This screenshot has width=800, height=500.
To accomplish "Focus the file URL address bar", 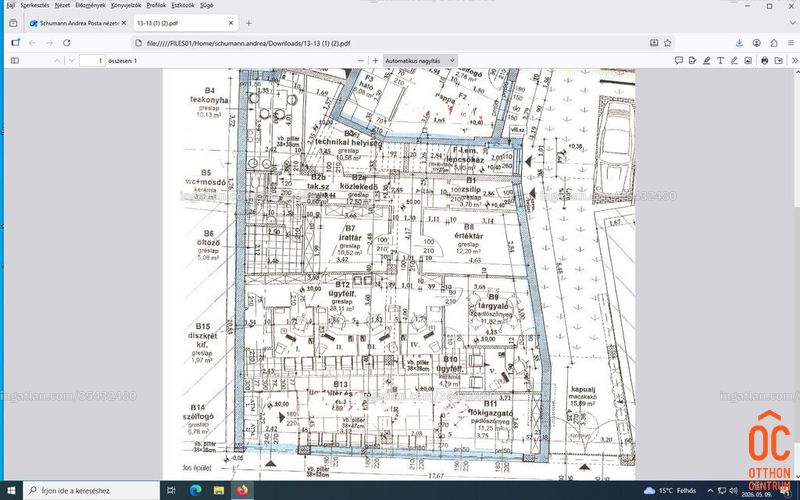I will coord(390,43).
